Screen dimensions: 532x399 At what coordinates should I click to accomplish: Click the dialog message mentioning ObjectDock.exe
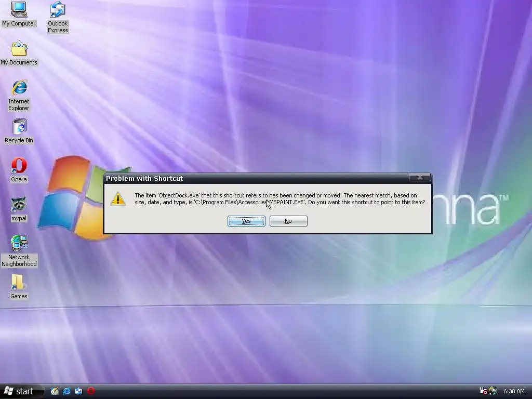tap(280, 199)
